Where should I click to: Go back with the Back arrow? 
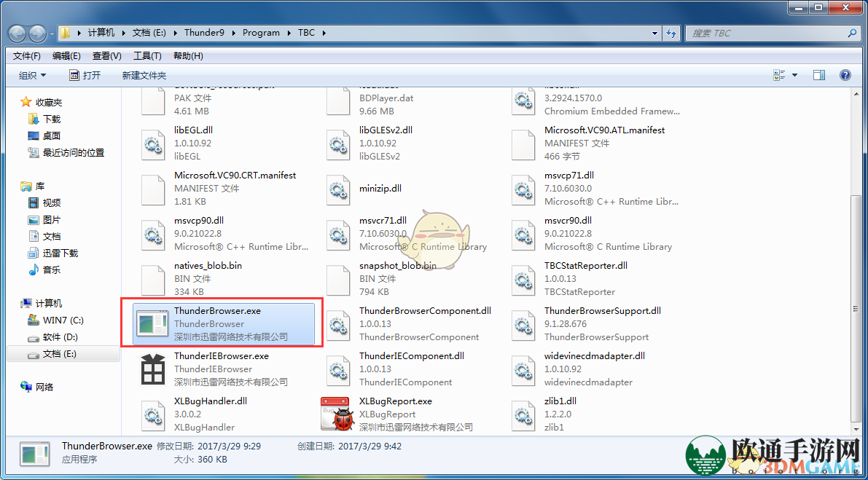(17, 33)
